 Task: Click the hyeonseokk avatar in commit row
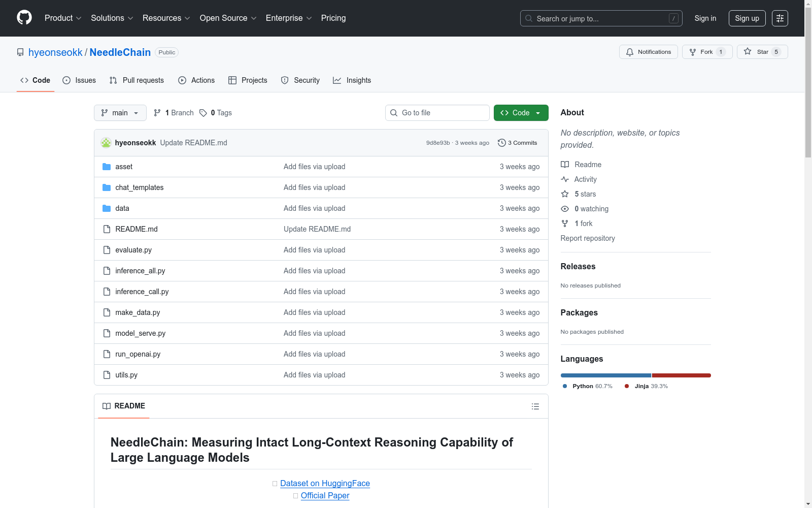pyautogui.click(x=106, y=143)
